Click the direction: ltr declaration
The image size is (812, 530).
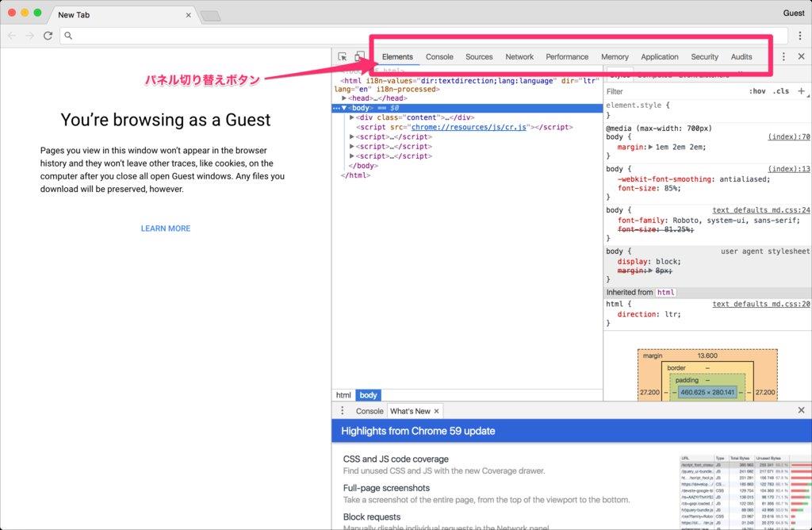click(649, 314)
